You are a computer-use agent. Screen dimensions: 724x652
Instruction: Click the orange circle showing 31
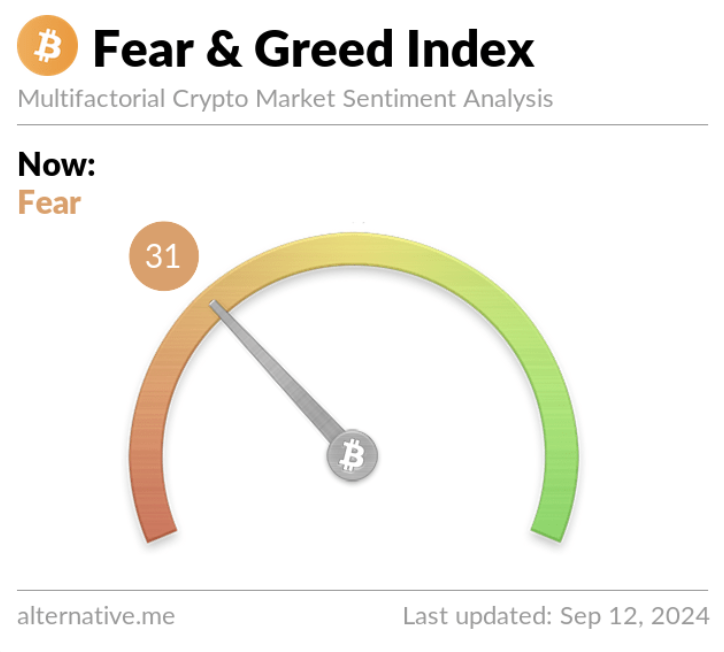point(164,256)
